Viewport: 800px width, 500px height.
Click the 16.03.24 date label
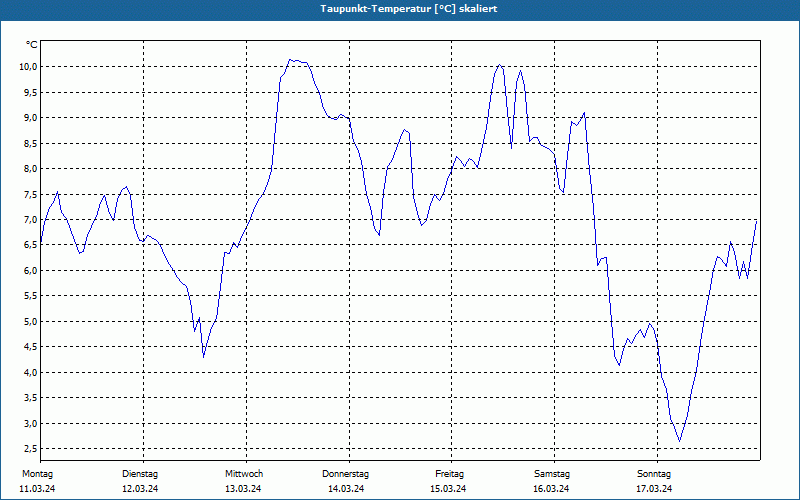click(x=551, y=489)
